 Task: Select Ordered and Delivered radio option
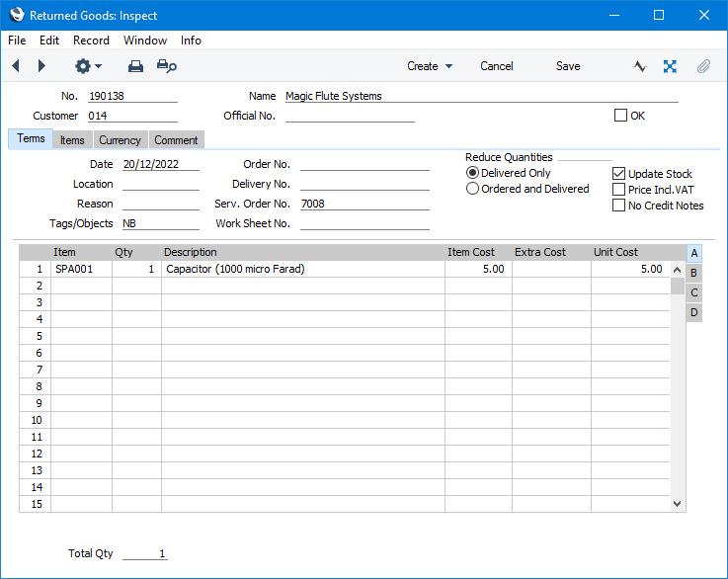point(473,189)
